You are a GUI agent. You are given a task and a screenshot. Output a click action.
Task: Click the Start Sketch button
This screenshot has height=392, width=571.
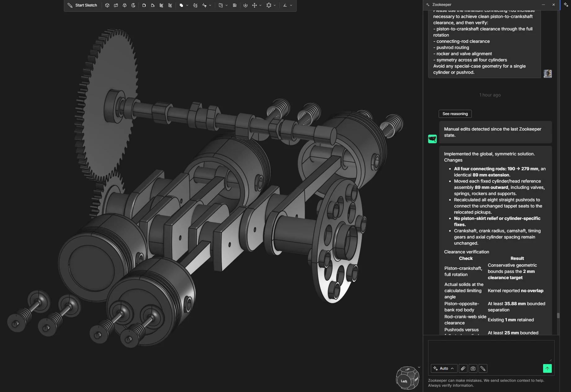click(82, 5)
